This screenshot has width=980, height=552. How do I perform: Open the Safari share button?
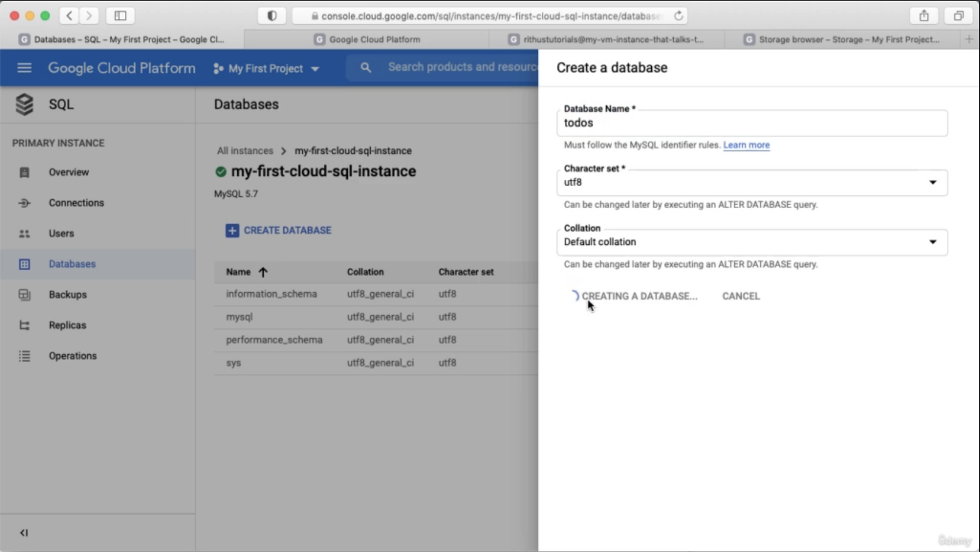coord(924,16)
